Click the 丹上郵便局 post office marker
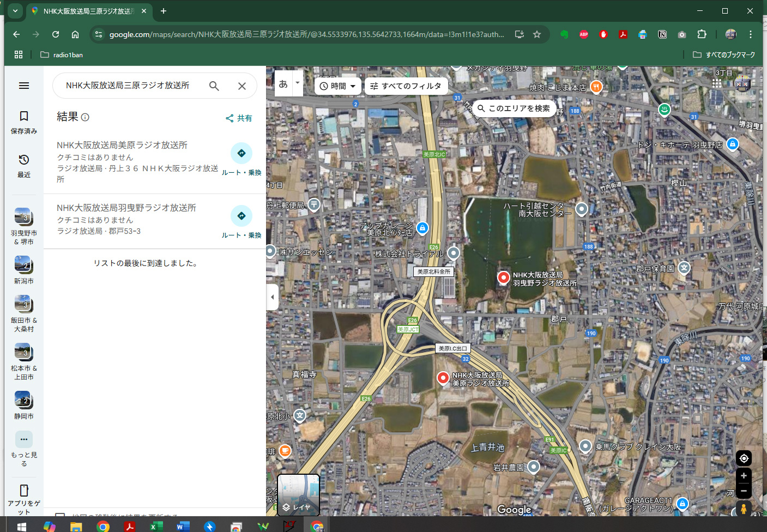Viewport: 767px width, 532px height. tap(314, 205)
